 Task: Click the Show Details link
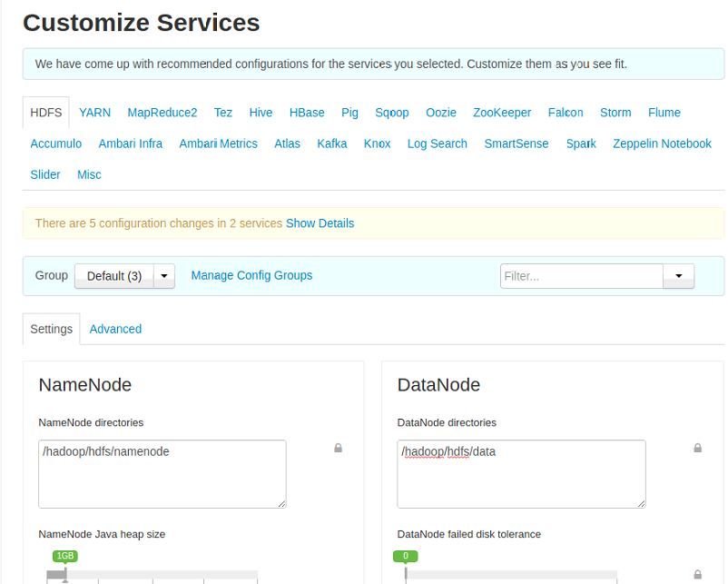(x=320, y=223)
